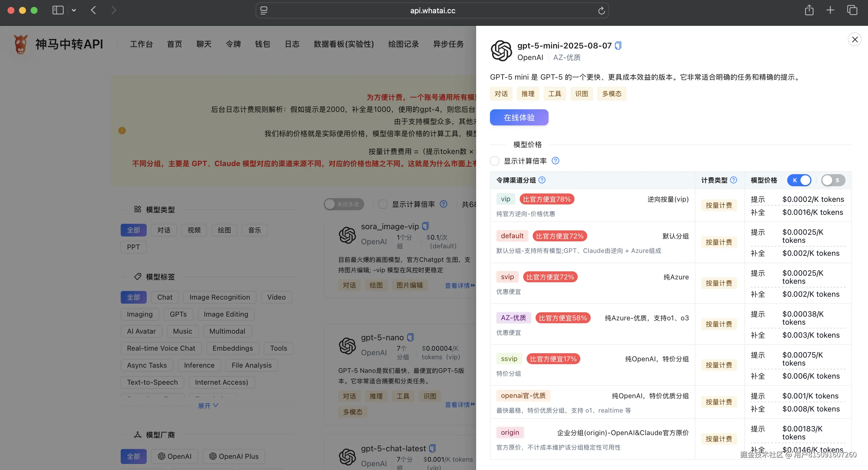Copy the gpt-5-chat-latest model name
The width and height of the screenshot is (868, 470).
pos(432,448)
